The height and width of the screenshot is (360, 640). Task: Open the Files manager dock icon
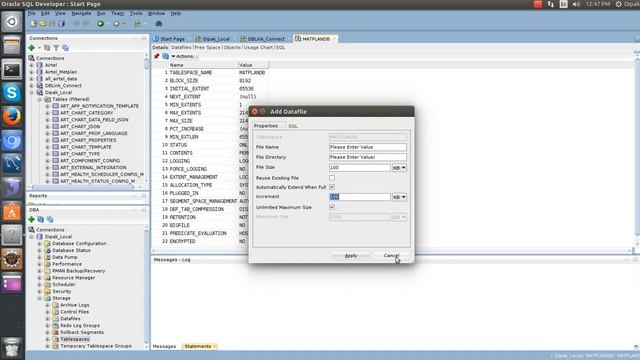pos(11,45)
